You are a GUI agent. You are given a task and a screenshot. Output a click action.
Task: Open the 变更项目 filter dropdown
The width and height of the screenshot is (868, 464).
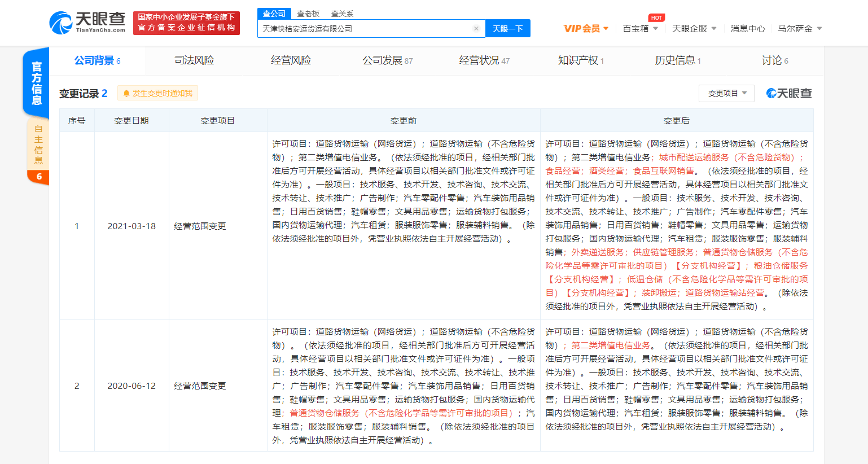coord(726,93)
